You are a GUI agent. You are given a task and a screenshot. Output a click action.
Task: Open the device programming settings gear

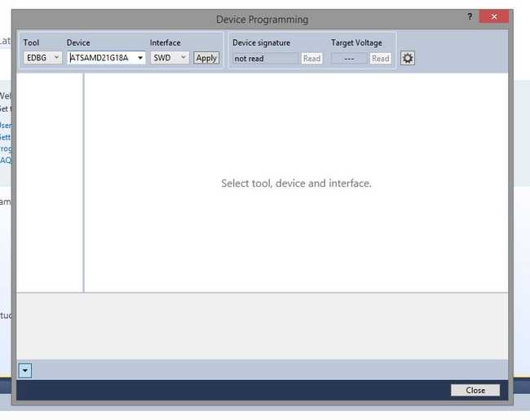point(408,58)
